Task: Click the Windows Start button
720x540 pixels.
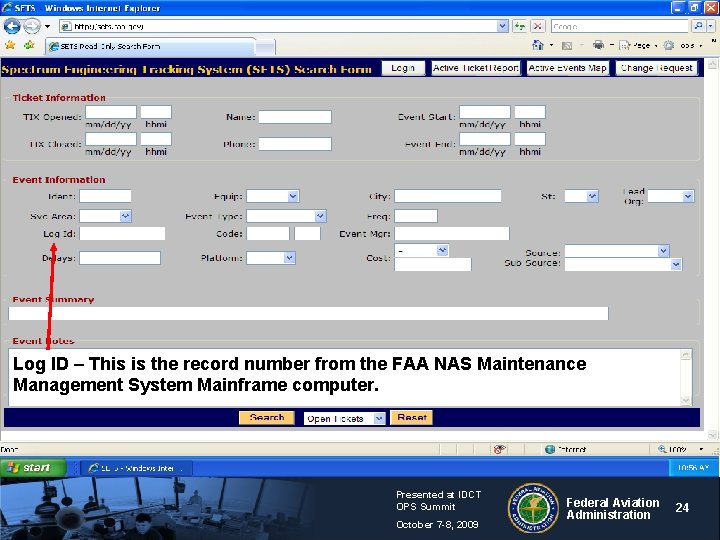Action: tap(33, 467)
